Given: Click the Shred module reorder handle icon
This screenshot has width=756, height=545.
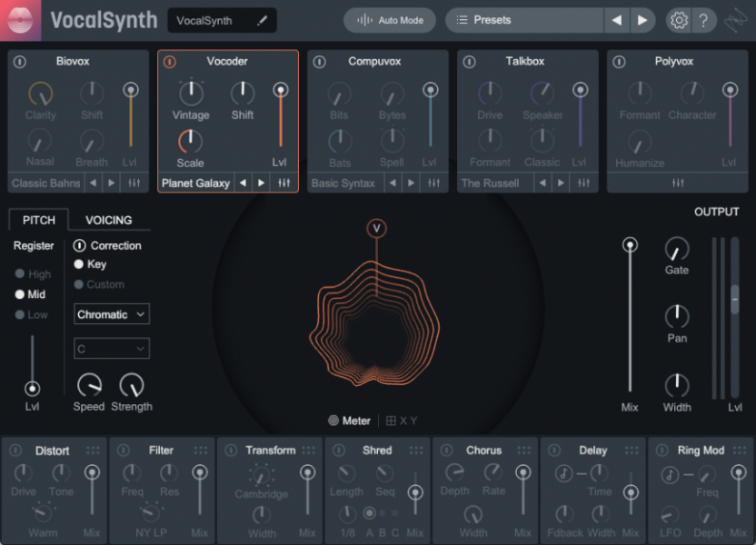Looking at the screenshot, I should pos(417,449).
